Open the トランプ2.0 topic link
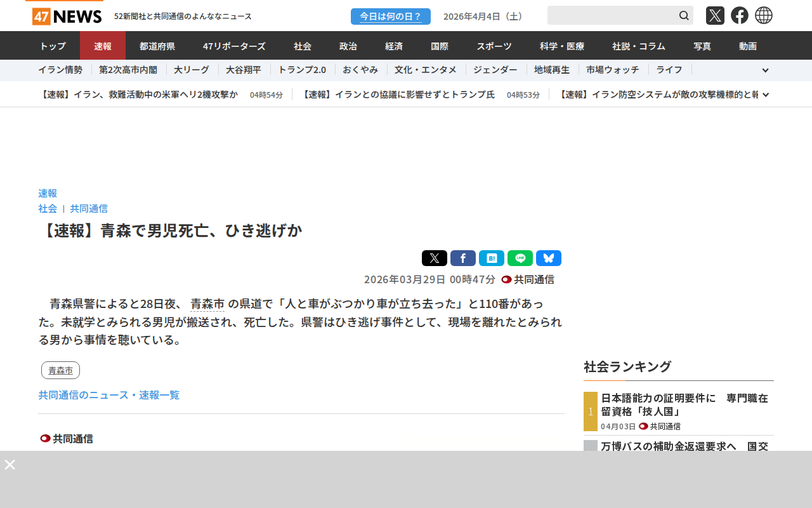This screenshot has height=508, width=812. pos(302,70)
